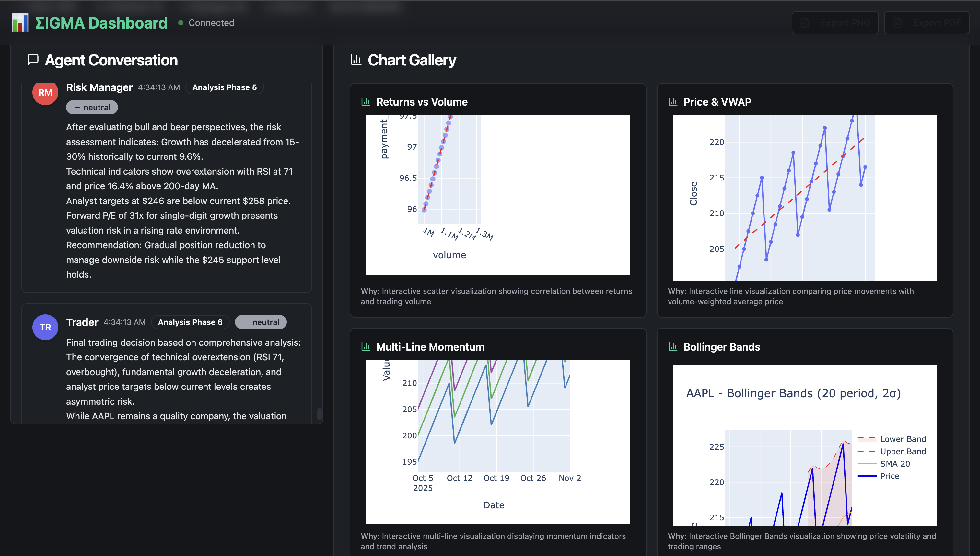Select the Analysis Phase 6 badge

coord(190,322)
